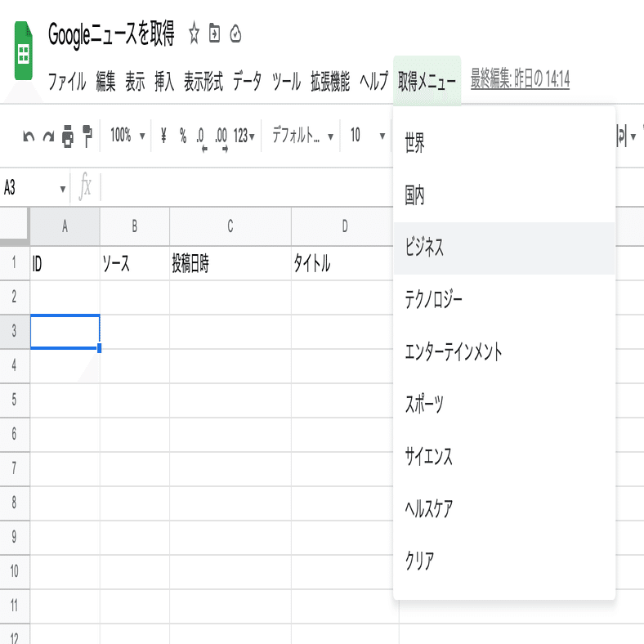Undo the last action
Viewport: 644px width, 644px height.
[29, 136]
